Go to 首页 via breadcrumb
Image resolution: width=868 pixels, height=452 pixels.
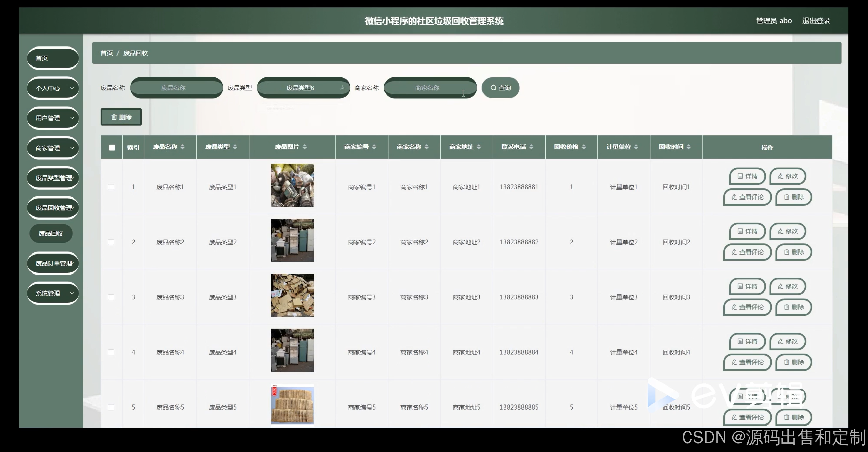coord(106,53)
